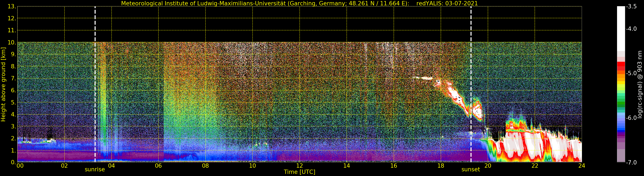Click the 'Time [UTC]' axis label
The width and height of the screenshot is (644, 176).
pyautogui.click(x=300, y=172)
